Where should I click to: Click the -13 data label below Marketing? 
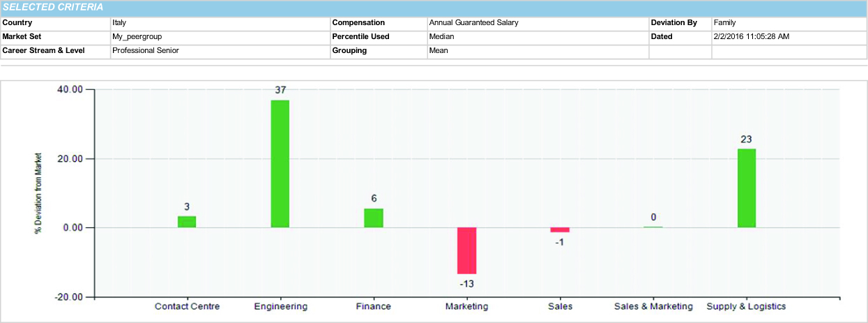click(466, 284)
